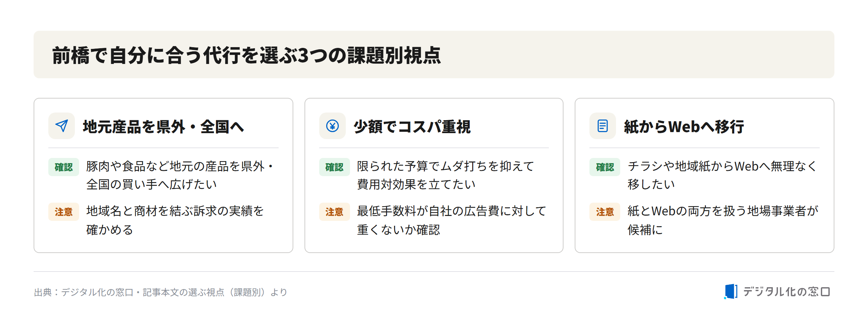This screenshot has width=868, height=332.
Task: Click the 注意 badge in 少額でコスパ重視 card
Action: [334, 212]
